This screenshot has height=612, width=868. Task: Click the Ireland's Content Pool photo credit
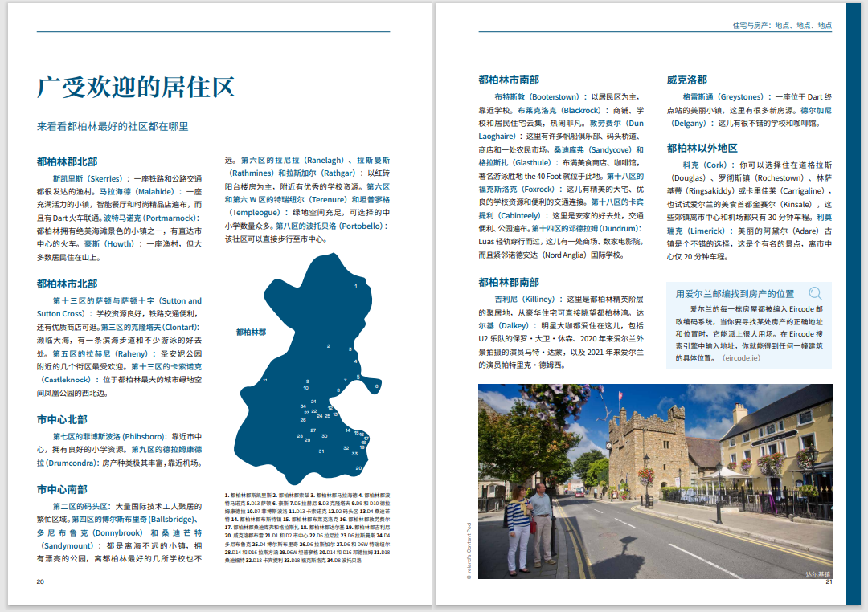469,551
